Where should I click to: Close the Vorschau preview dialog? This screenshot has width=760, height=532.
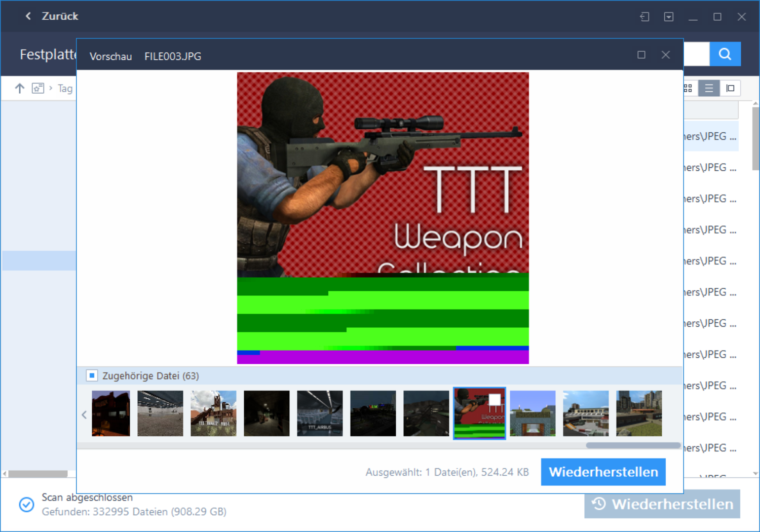point(666,55)
